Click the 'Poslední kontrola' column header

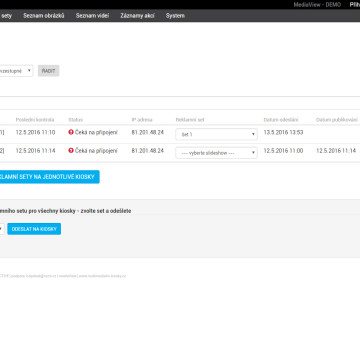35,120
